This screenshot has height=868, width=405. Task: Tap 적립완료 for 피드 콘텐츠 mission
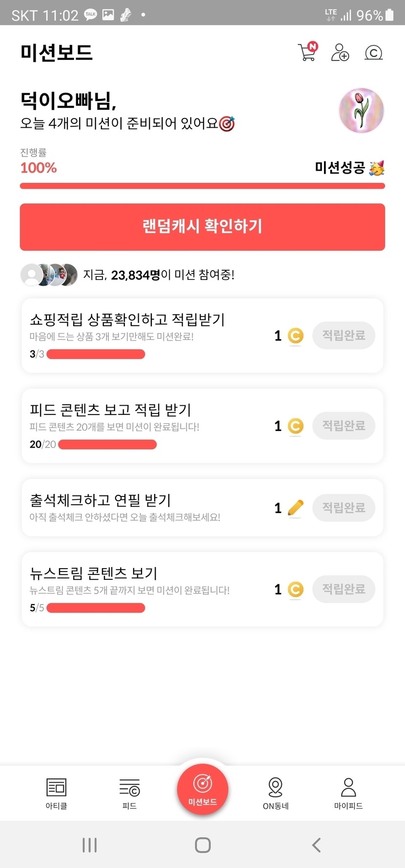click(x=344, y=426)
